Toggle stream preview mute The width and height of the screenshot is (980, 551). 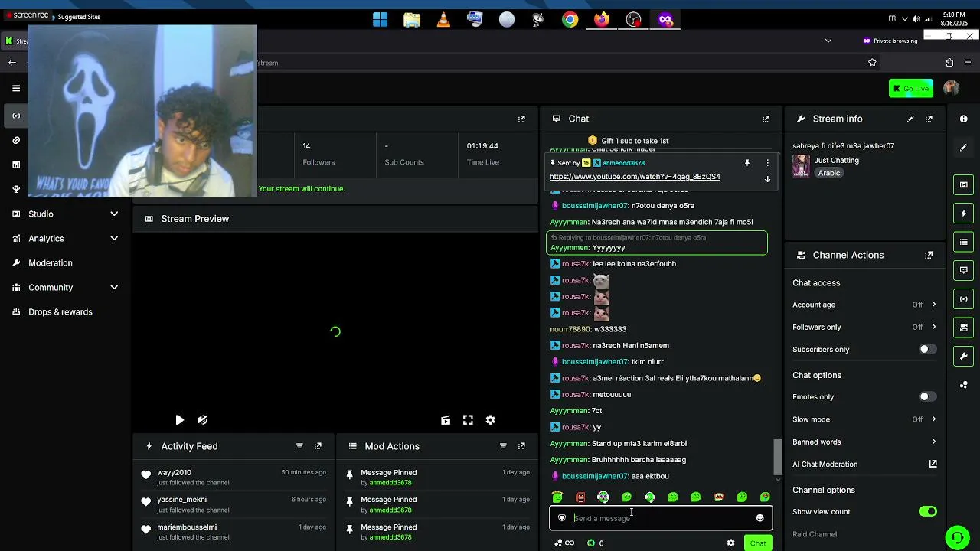coord(202,420)
